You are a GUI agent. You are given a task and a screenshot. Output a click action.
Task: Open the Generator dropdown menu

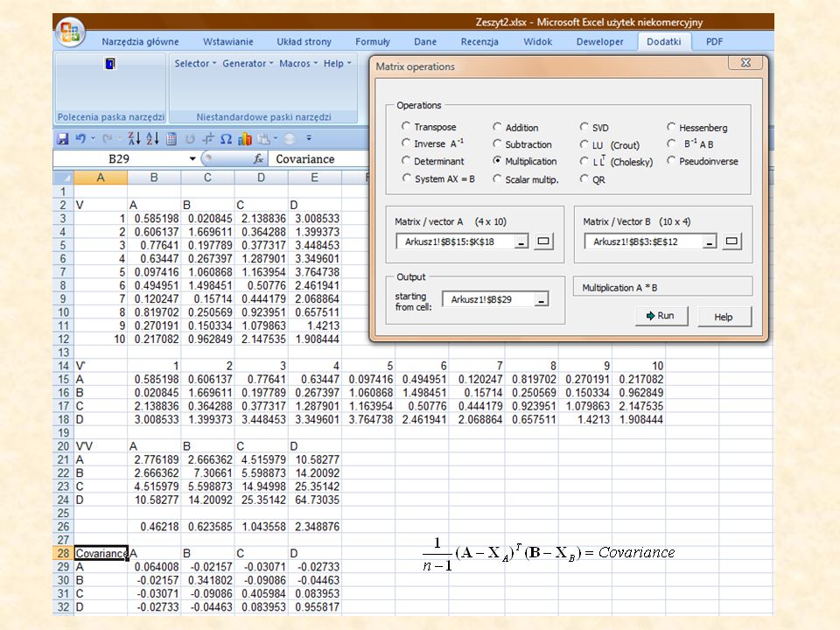(x=248, y=63)
